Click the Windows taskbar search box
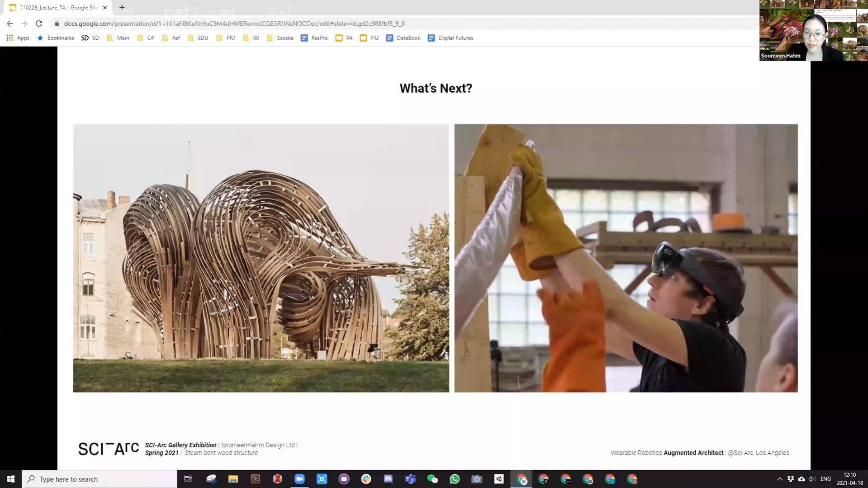Viewport: 868px width, 488px height. (x=100, y=479)
